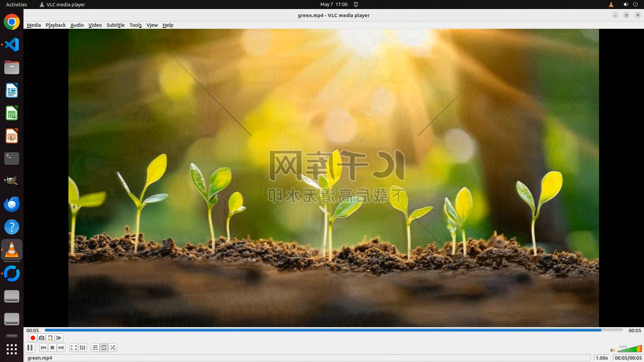This screenshot has width=644, height=362.
Task: Show the playlist view
Action: point(95,348)
